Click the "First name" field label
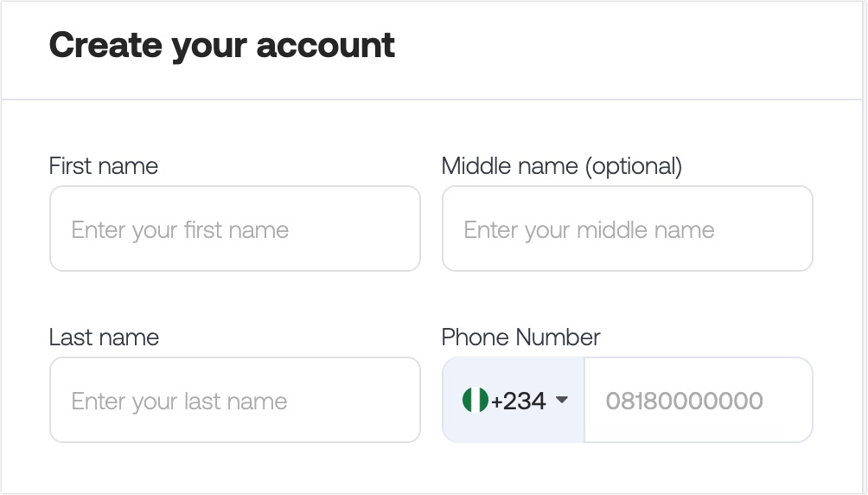 coord(104,166)
